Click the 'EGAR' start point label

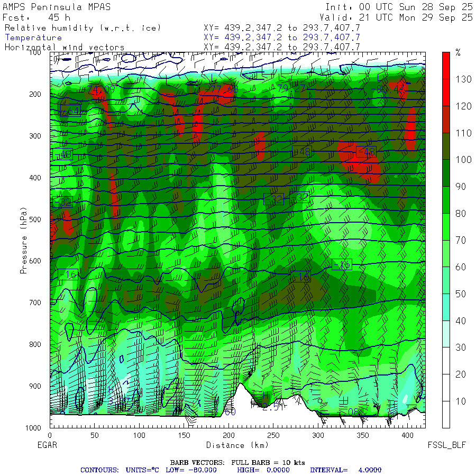[x=47, y=445]
